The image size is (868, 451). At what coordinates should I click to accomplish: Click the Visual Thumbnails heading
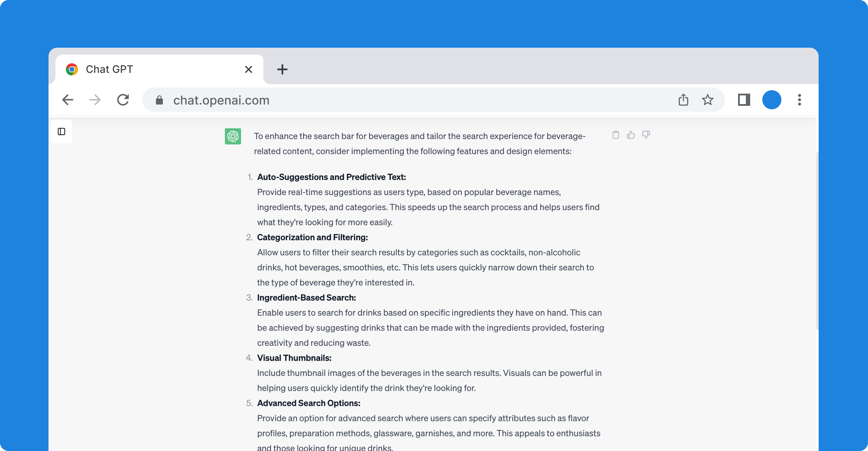[294, 358]
